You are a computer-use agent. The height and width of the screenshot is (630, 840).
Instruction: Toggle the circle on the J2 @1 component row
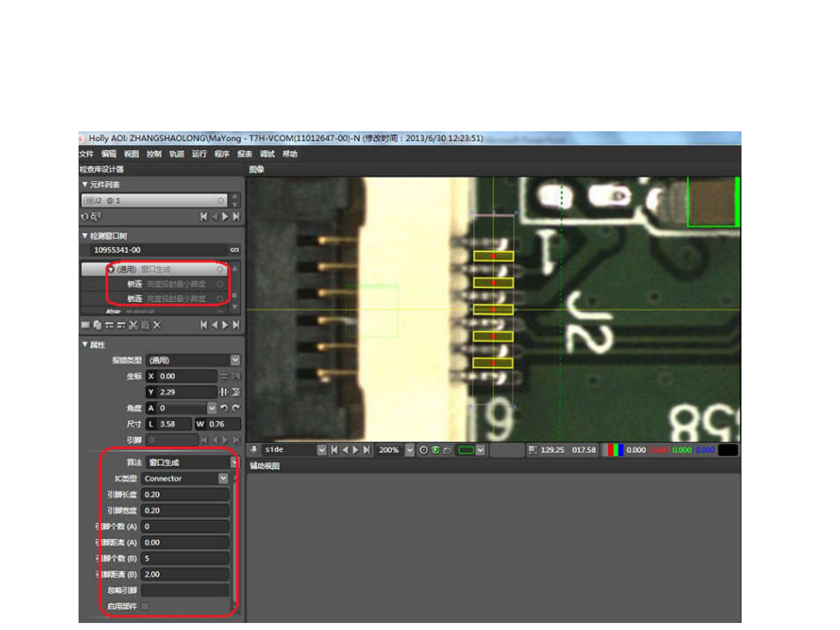pyautogui.click(x=221, y=200)
